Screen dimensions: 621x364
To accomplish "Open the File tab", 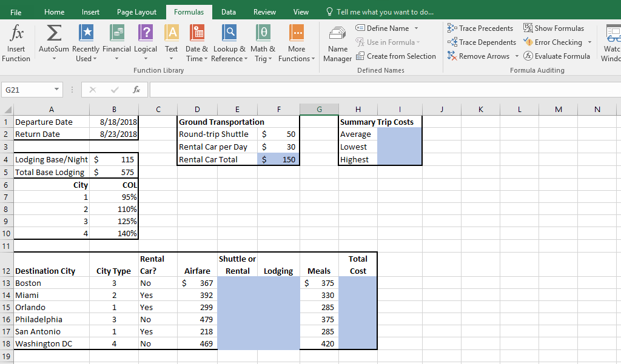I will pyautogui.click(x=16, y=12).
